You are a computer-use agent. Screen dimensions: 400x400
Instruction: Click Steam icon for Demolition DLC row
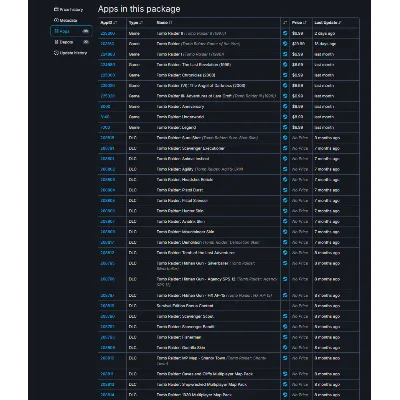(285, 242)
